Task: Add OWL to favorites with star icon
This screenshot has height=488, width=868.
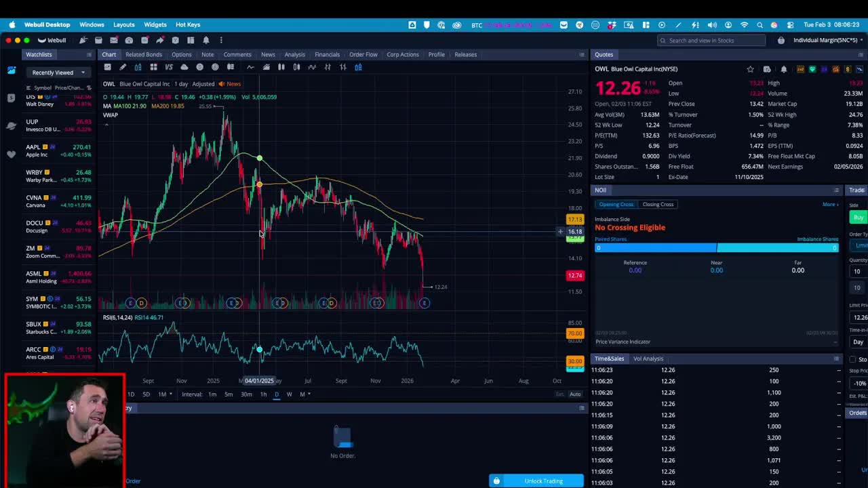Action: [x=750, y=69]
